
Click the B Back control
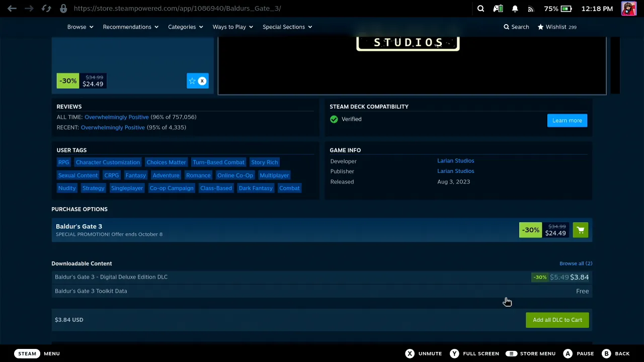click(x=616, y=353)
